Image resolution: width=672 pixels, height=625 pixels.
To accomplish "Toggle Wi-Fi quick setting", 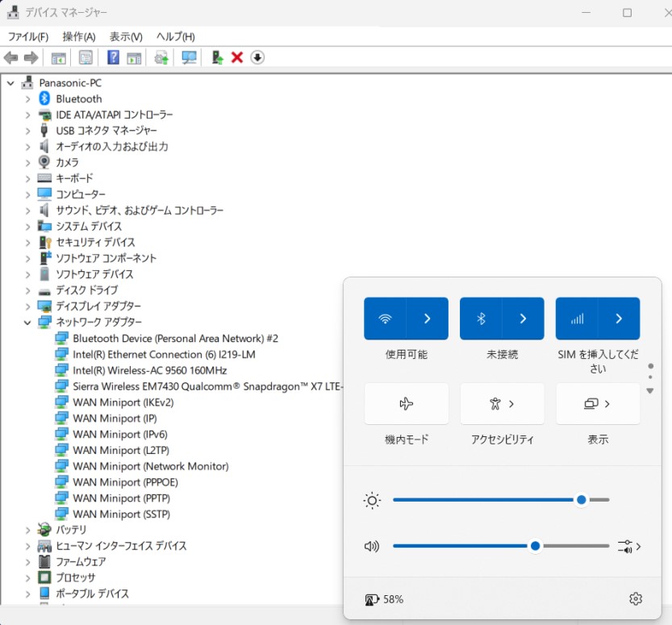I will pos(386,319).
